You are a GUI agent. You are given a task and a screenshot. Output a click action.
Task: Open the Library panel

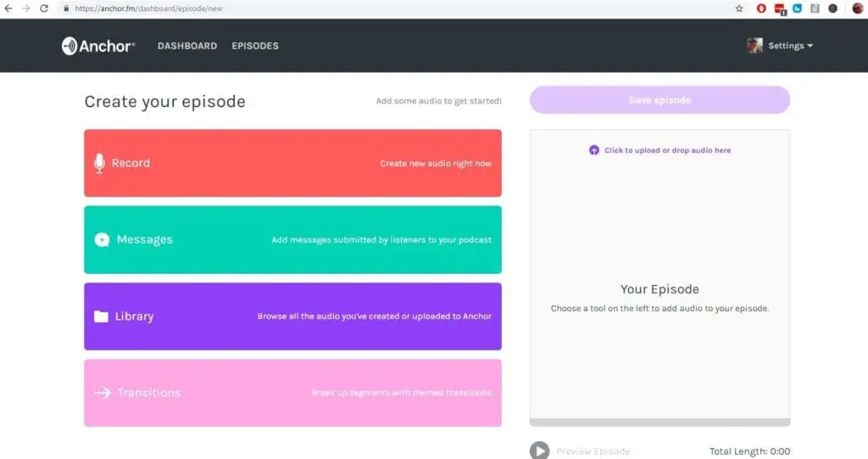[x=292, y=316]
